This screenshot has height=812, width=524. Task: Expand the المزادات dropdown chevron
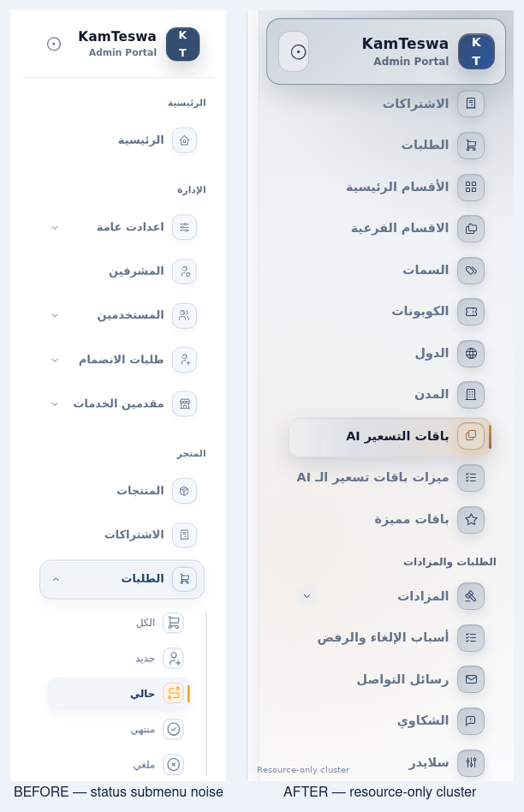tap(307, 596)
